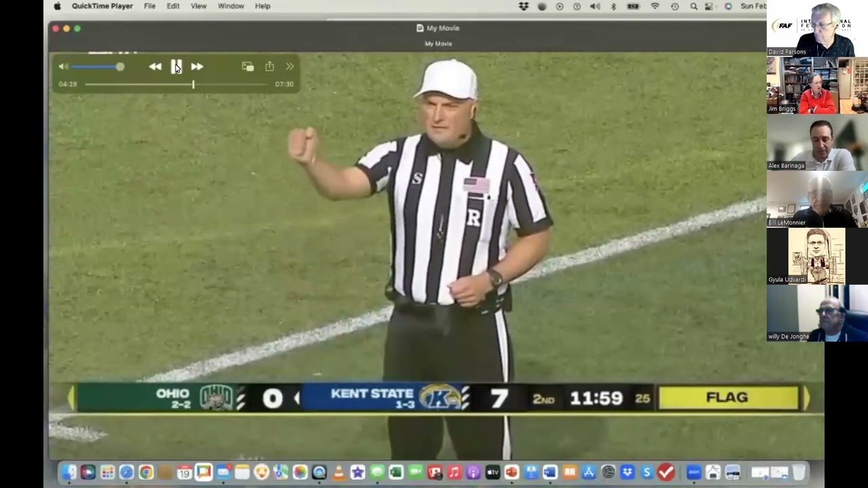Open Photos from the Dock
This screenshot has height=488, width=868.
pyautogui.click(x=299, y=472)
